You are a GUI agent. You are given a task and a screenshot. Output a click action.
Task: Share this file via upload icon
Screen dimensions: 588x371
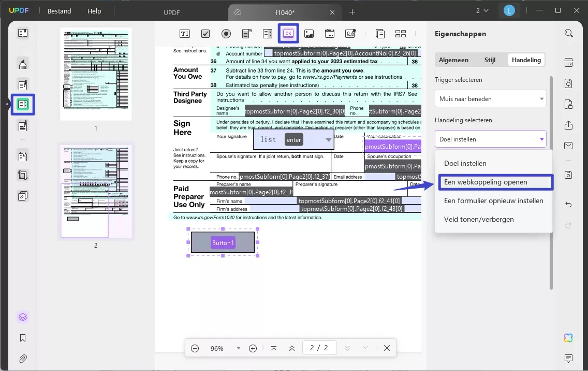(568, 125)
